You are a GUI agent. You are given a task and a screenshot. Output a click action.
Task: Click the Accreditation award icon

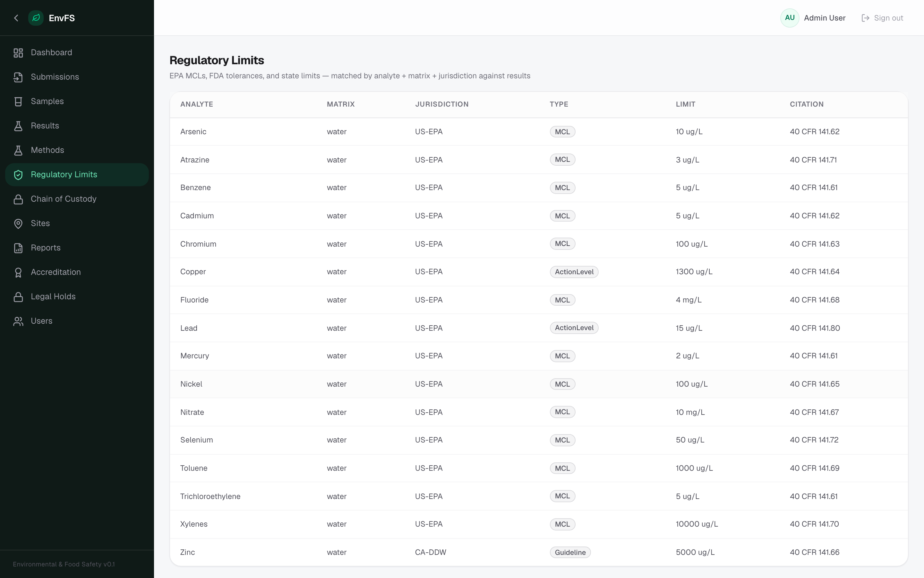18,273
